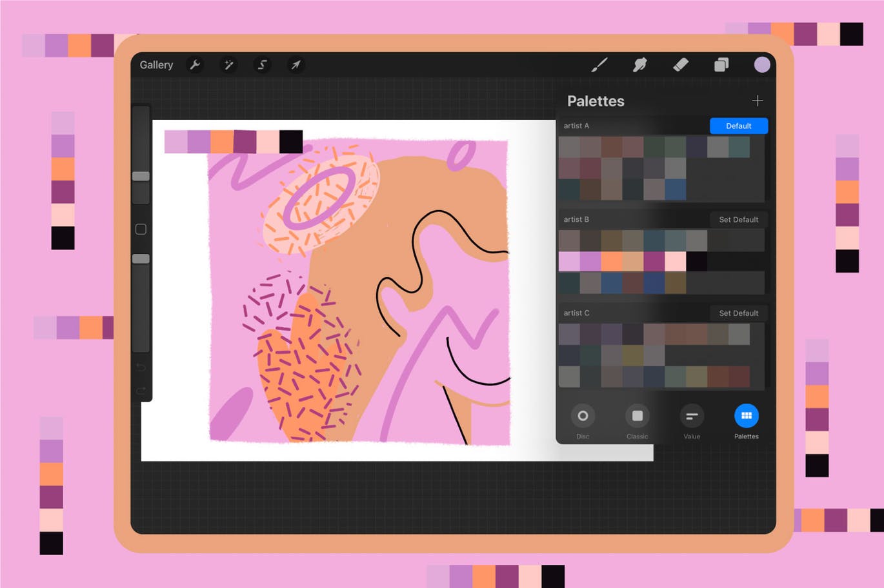884x588 pixels.
Task: Adjust the brush size slider handle
Action: click(141, 176)
